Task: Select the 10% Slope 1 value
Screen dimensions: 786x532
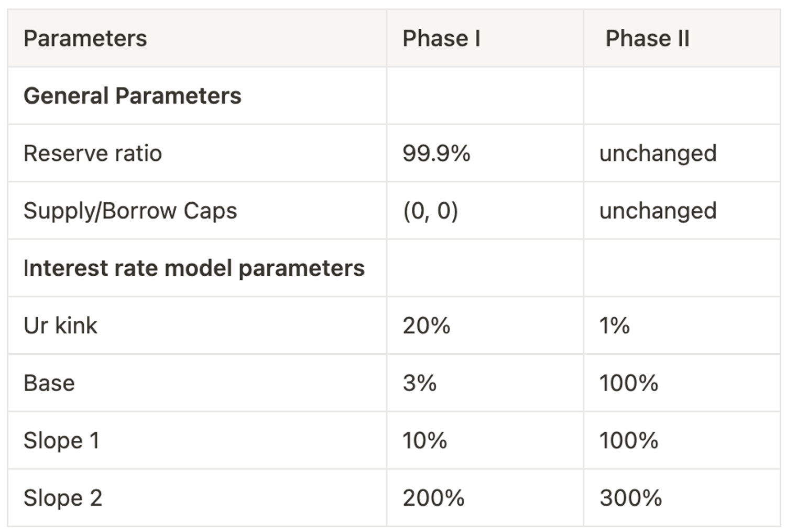Action: click(425, 440)
